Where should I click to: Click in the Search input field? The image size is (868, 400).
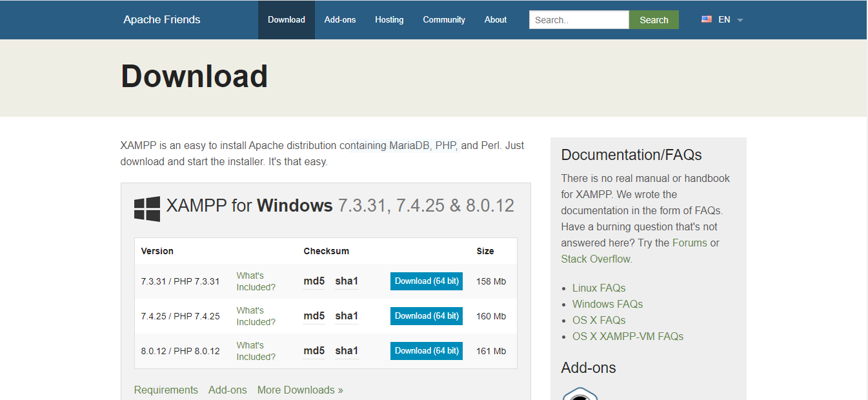coord(578,20)
